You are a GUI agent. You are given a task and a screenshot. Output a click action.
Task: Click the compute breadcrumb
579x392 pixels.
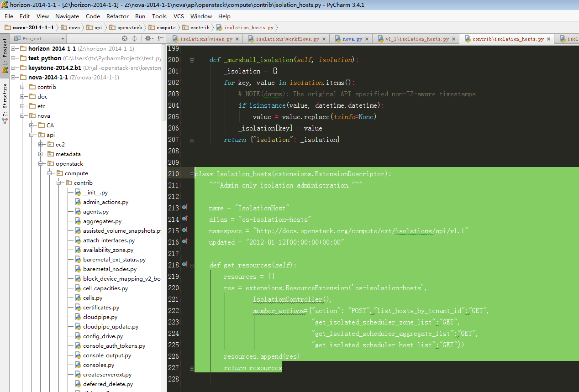(x=163, y=27)
